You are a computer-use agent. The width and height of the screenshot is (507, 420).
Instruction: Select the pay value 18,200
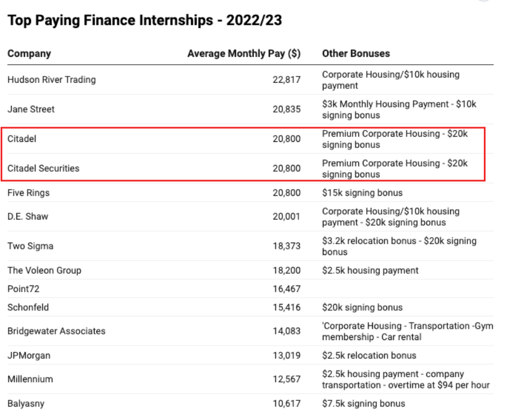click(x=287, y=270)
